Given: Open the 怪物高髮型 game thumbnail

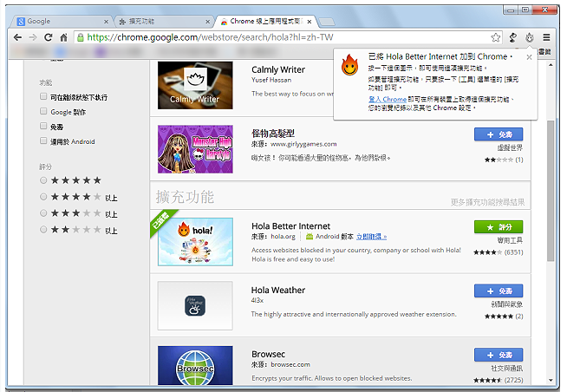Looking at the screenshot, I should [x=195, y=149].
